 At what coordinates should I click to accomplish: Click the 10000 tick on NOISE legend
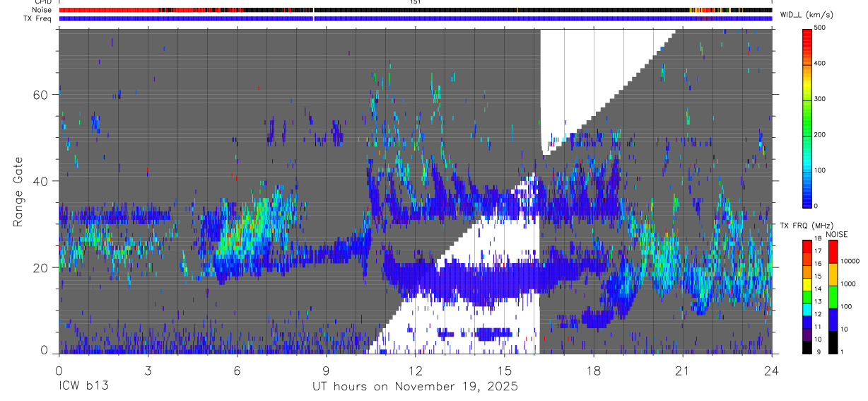[850, 262]
